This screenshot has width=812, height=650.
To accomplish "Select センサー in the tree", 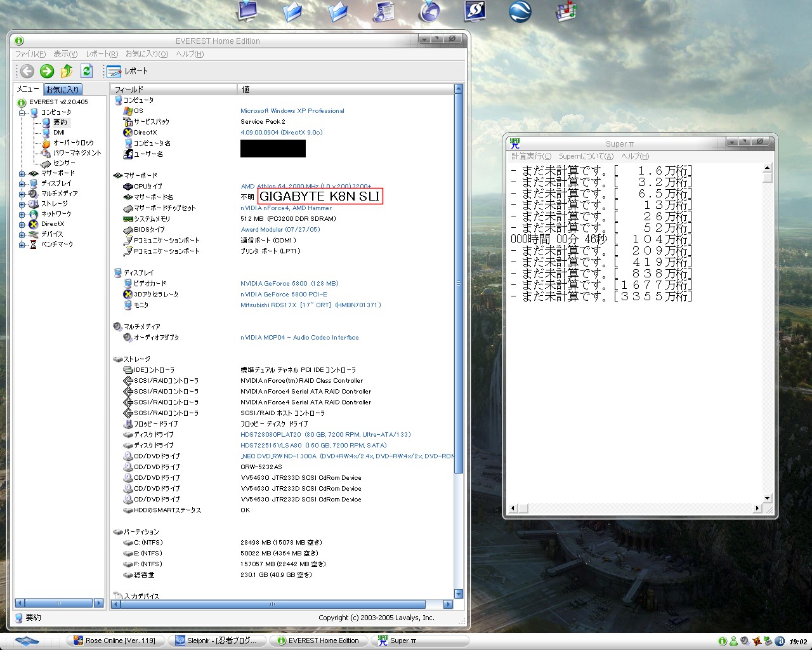I will [64, 163].
